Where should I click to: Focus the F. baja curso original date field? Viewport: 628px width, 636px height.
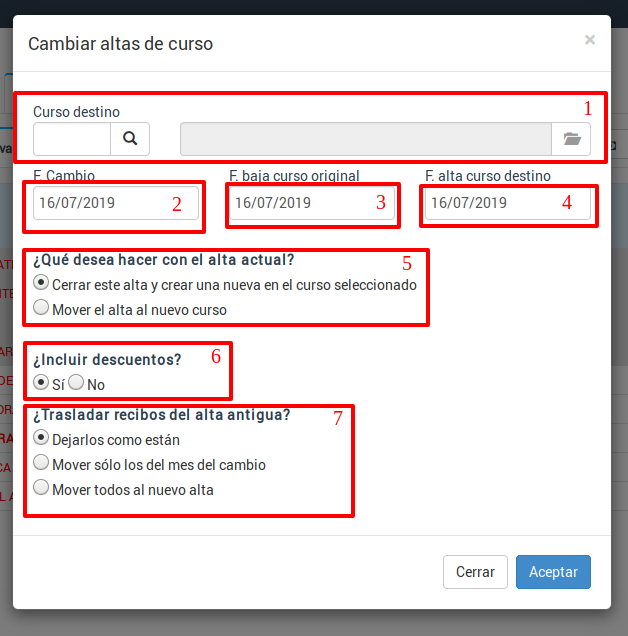312,203
